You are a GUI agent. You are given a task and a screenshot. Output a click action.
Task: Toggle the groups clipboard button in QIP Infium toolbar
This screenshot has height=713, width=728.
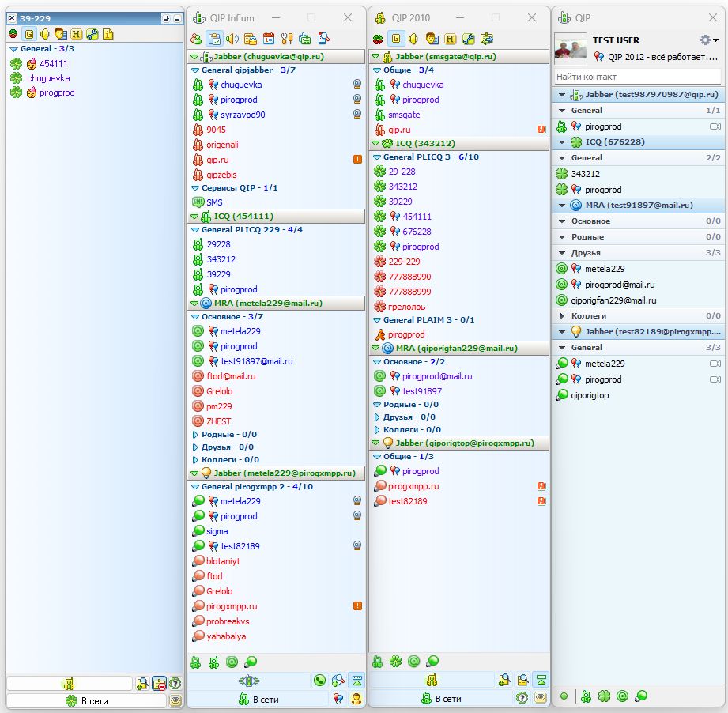coord(214,39)
